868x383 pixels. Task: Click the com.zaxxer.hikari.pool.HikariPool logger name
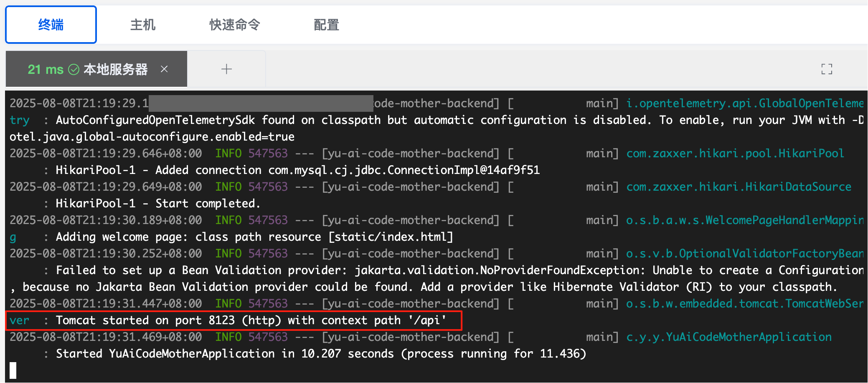735,154
